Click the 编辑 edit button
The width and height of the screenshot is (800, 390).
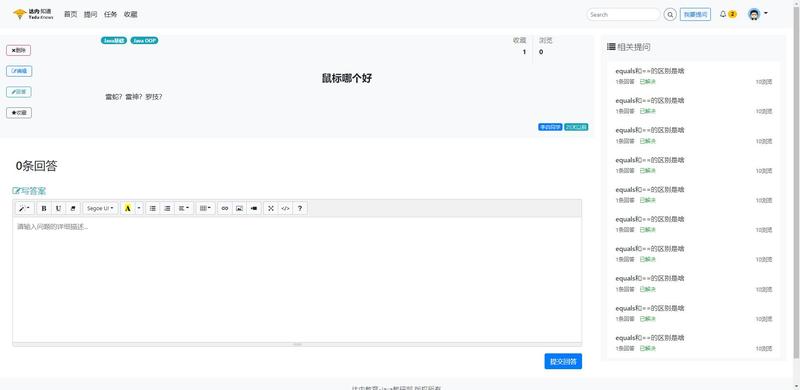(19, 71)
